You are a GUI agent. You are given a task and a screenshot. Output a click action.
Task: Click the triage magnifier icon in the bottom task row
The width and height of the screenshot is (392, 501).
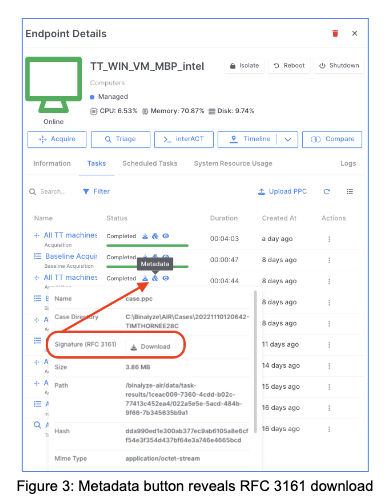click(37, 425)
